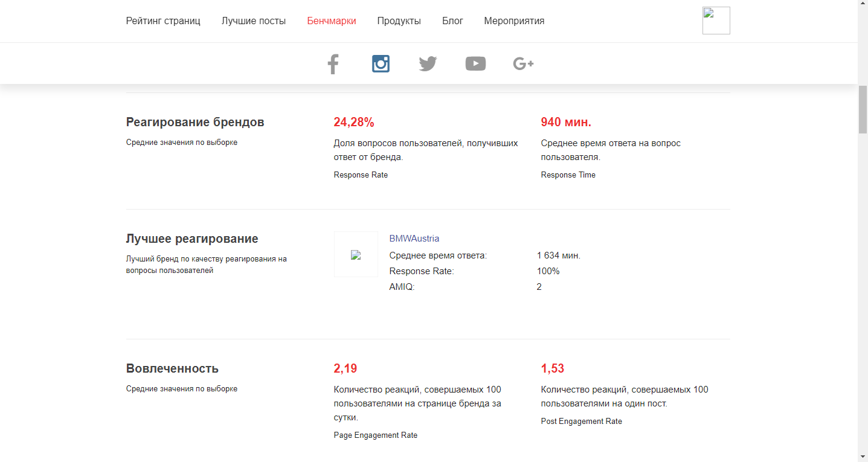Navigate to Продукты menu item

point(399,21)
